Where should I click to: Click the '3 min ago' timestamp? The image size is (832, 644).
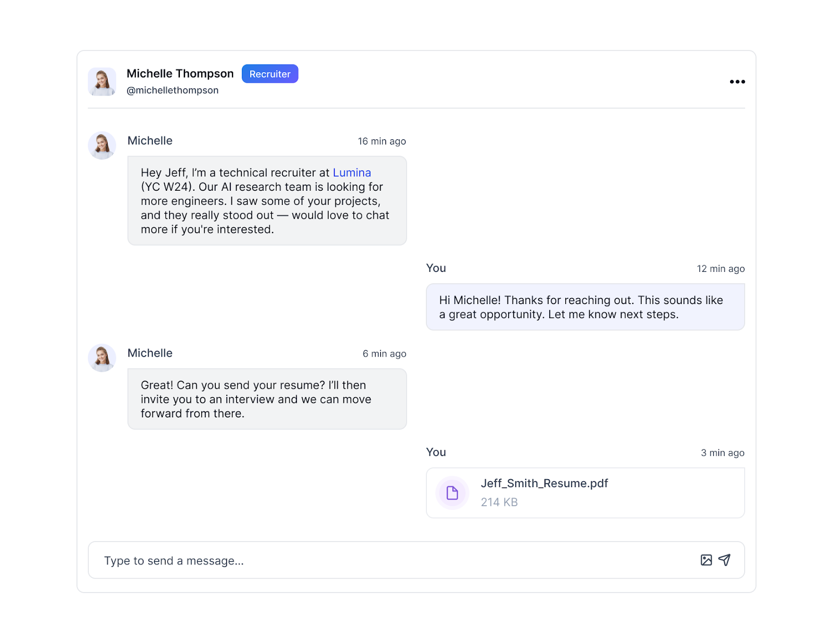(722, 453)
